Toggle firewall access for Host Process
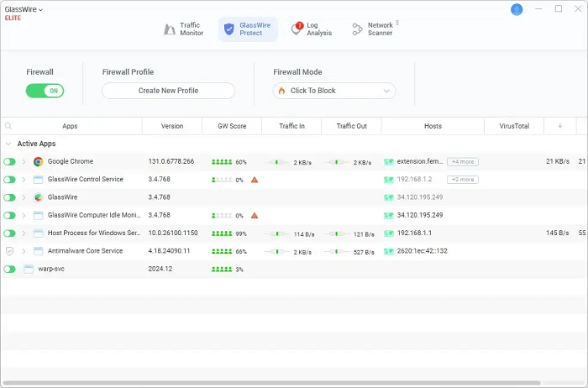 [x=10, y=233]
